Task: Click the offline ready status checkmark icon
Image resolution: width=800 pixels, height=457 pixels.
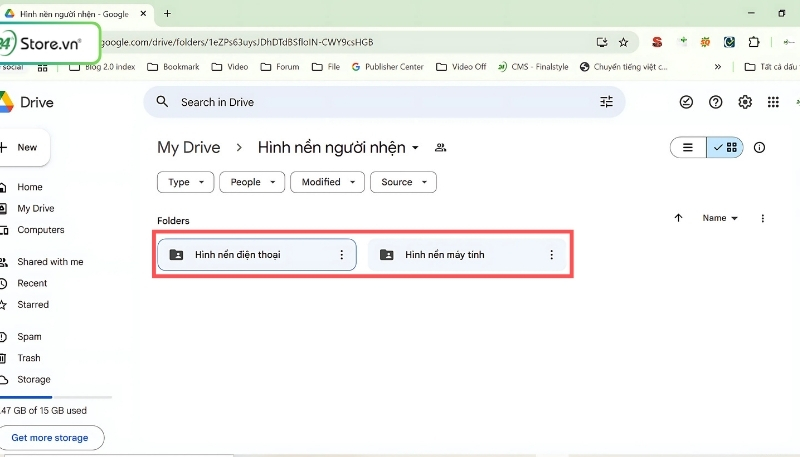Action: click(x=686, y=102)
